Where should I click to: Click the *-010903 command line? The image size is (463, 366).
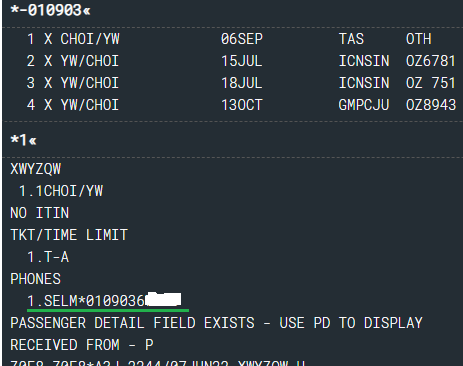click(x=50, y=10)
